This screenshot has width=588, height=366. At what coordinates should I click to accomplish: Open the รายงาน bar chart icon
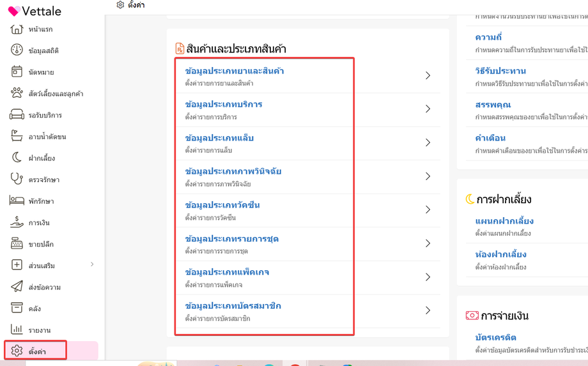point(17,330)
